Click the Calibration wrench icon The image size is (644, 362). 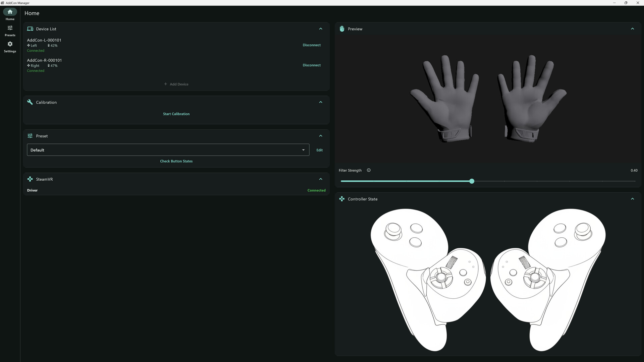pyautogui.click(x=30, y=102)
